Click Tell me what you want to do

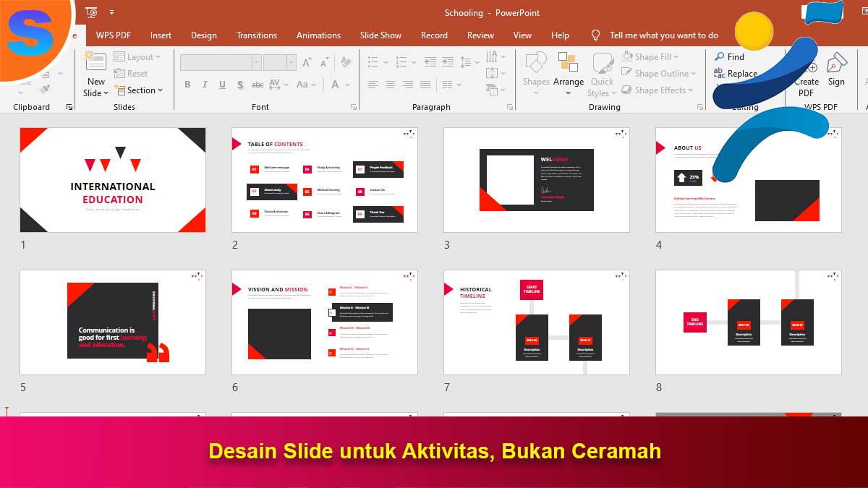pos(655,35)
